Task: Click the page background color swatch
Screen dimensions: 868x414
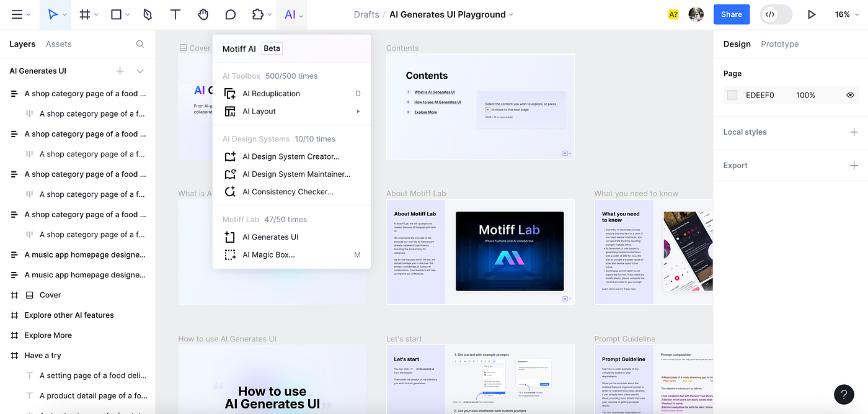Action: point(732,95)
